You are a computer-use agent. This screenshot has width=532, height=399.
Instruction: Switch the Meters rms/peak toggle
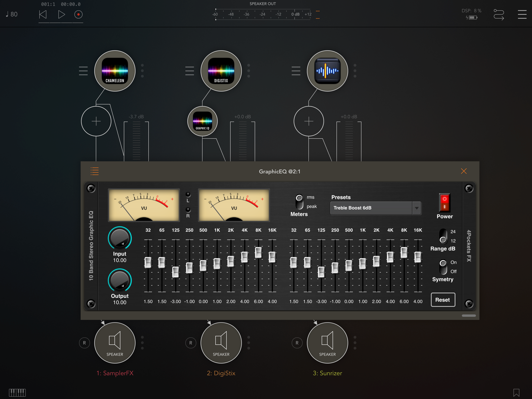click(299, 202)
